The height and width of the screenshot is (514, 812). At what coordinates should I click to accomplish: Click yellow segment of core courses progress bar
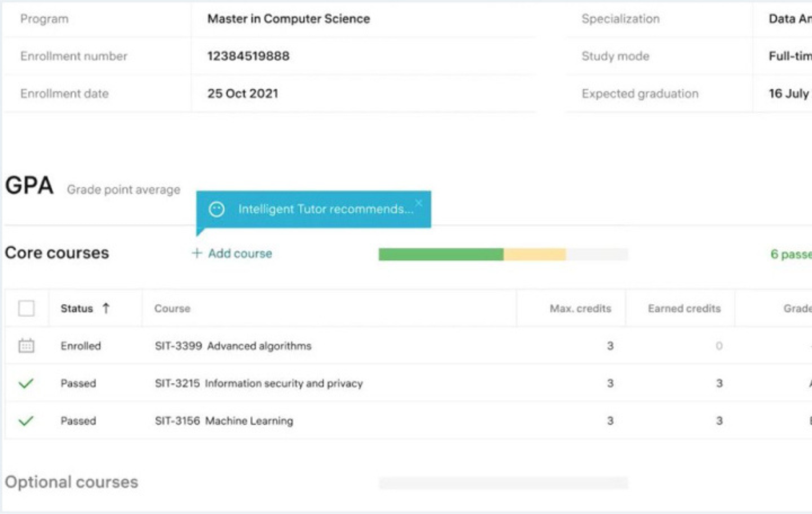coord(534,254)
